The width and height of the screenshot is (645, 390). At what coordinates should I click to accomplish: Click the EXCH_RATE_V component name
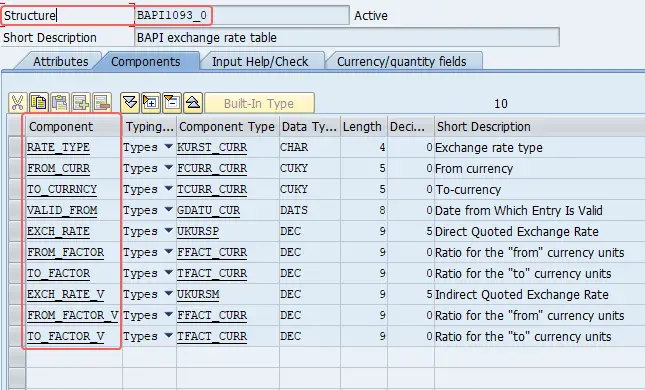click(x=65, y=294)
